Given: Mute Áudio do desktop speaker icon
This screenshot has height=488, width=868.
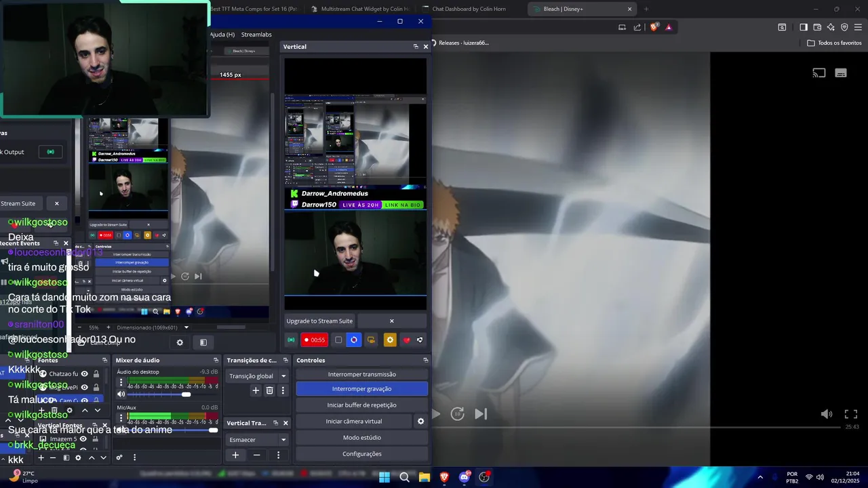Looking at the screenshot, I should point(121,394).
